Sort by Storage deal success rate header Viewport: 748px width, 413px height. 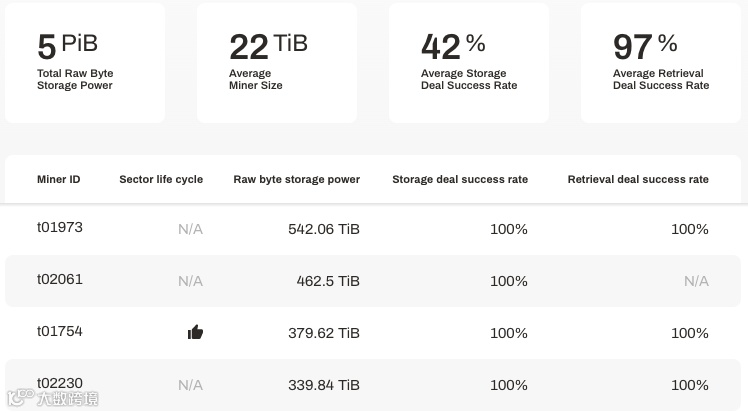[460, 180]
